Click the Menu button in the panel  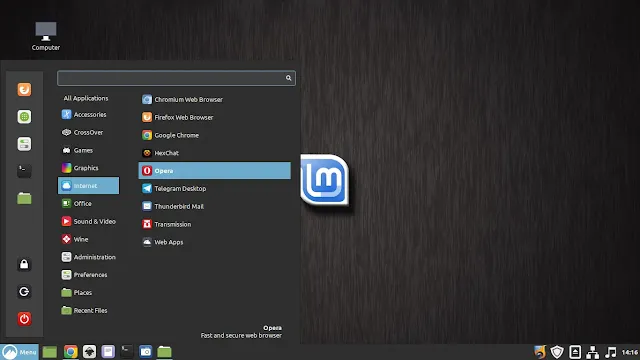[x=20, y=352]
